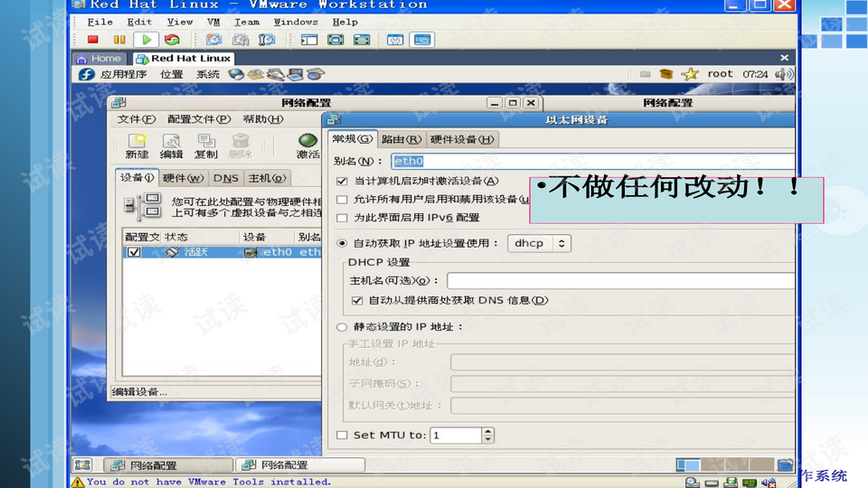This screenshot has height=488, width=868.
Task: Open the 位置 menu
Action: click(x=172, y=74)
